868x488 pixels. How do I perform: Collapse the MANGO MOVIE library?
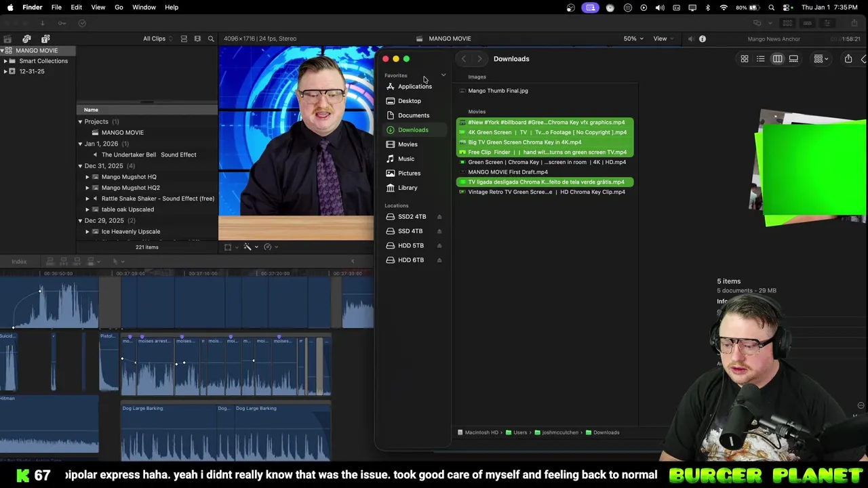(3, 51)
